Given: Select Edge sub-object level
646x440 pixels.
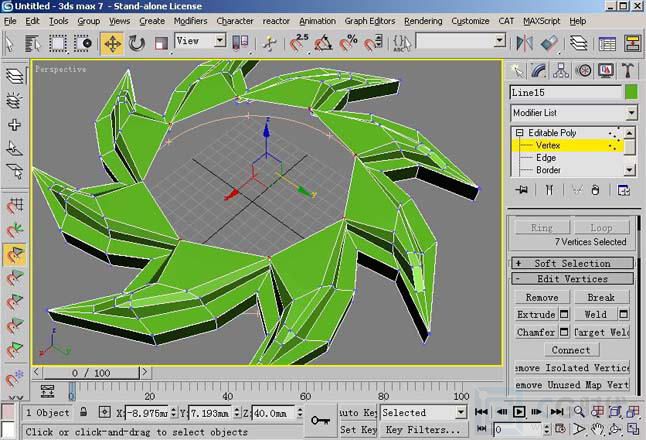Looking at the screenshot, I should (x=546, y=158).
